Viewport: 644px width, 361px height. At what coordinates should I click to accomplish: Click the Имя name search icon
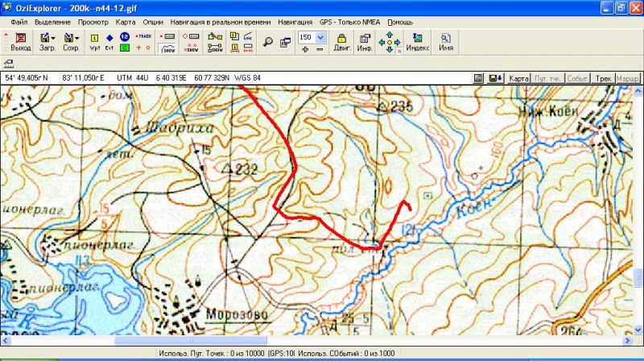(x=445, y=42)
